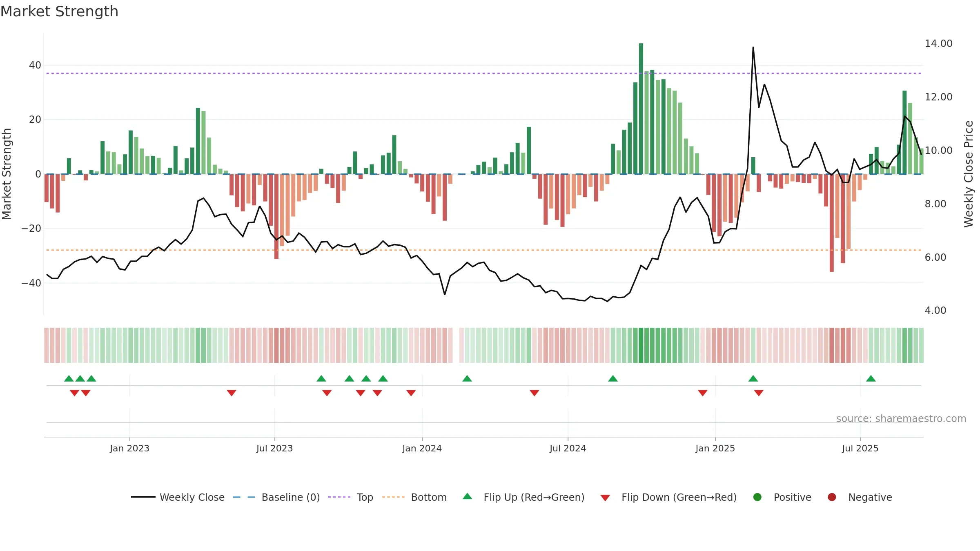Toggle the Baseline (0) legend label

[x=291, y=497]
